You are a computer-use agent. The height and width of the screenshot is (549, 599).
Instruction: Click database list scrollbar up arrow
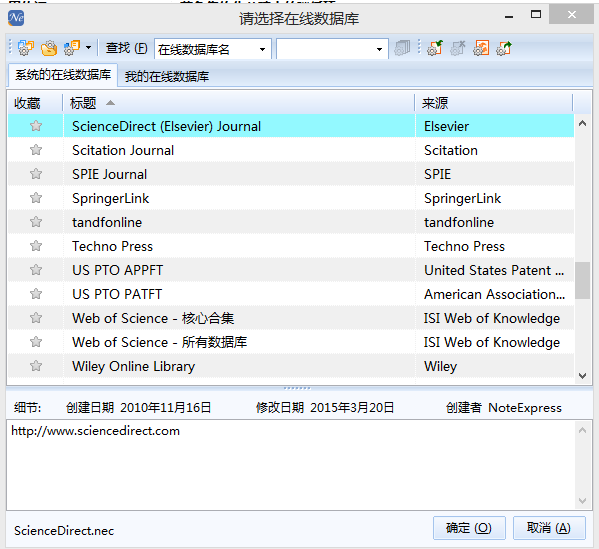[583, 123]
